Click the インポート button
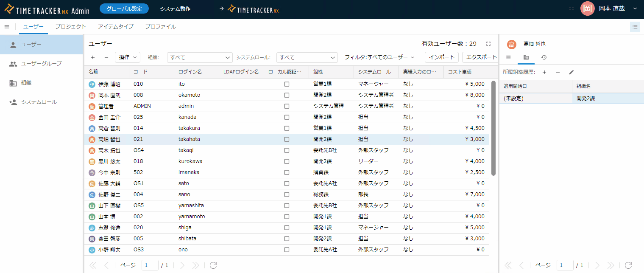This screenshot has height=273, width=644. click(441, 57)
